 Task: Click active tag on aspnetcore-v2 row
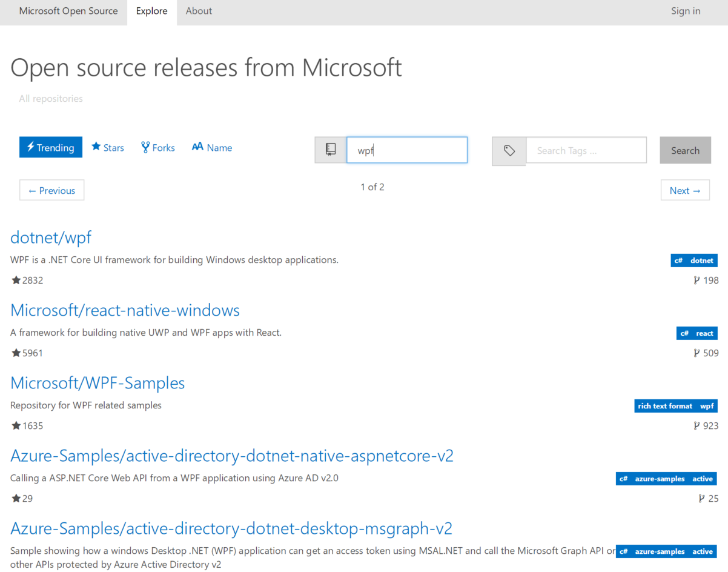tap(703, 479)
